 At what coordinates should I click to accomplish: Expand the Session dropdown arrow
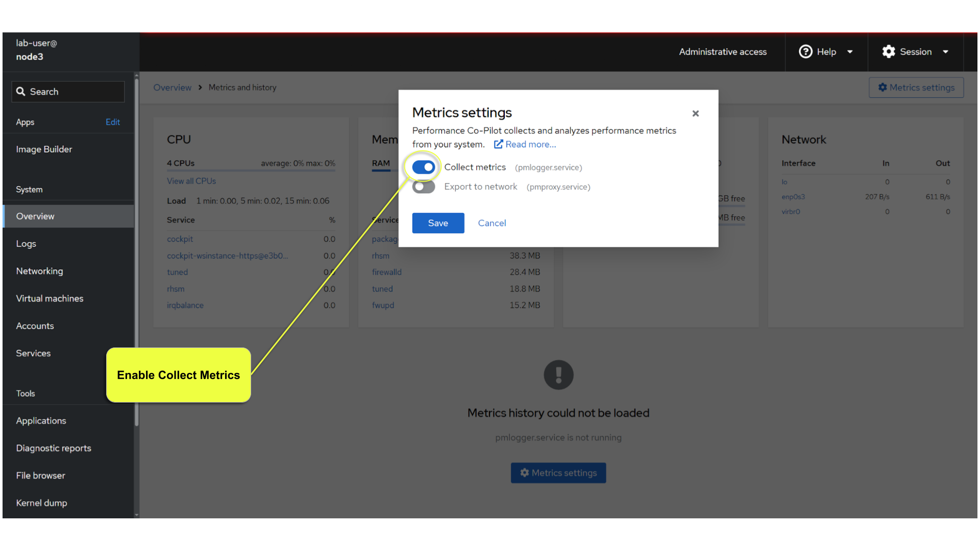click(x=945, y=52)
